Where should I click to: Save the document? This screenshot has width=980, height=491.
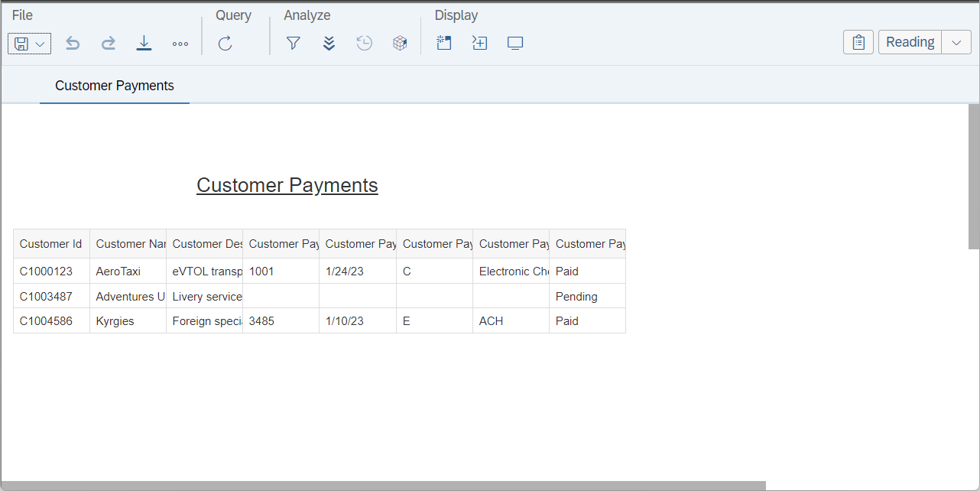click(20, 43)
